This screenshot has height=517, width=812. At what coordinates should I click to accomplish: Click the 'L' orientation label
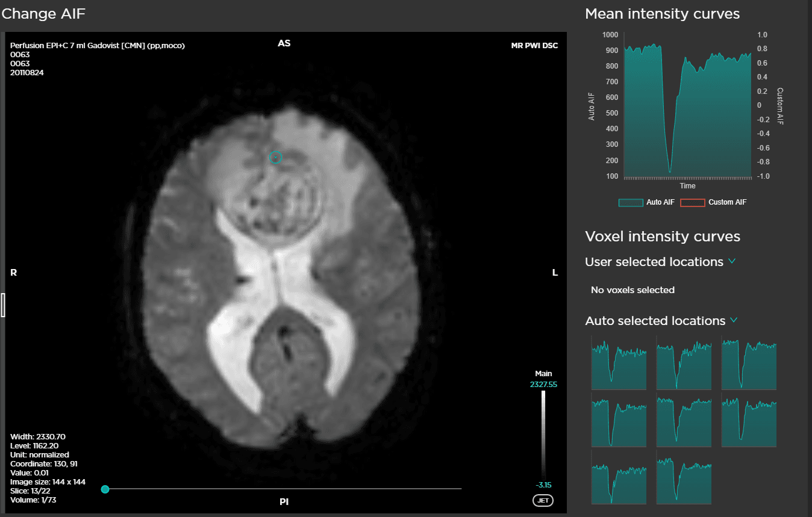click(555, 273)
